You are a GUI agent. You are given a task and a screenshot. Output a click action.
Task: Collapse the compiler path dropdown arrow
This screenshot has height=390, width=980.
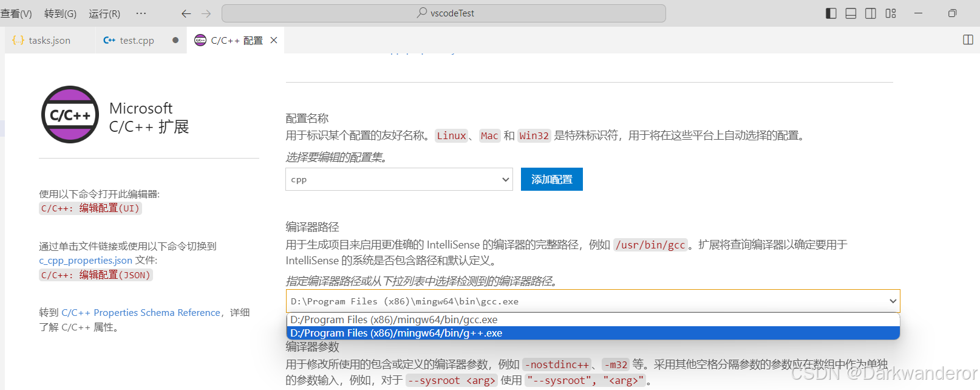tap(893, 301)
